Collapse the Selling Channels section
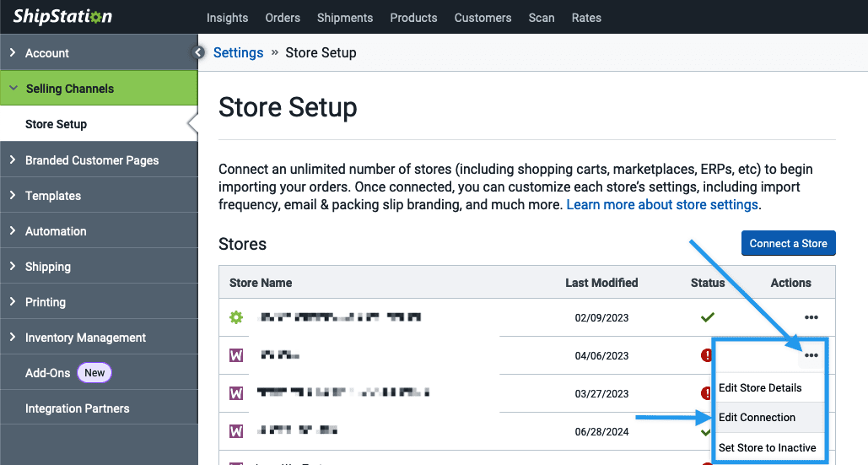 click(99, 88)
